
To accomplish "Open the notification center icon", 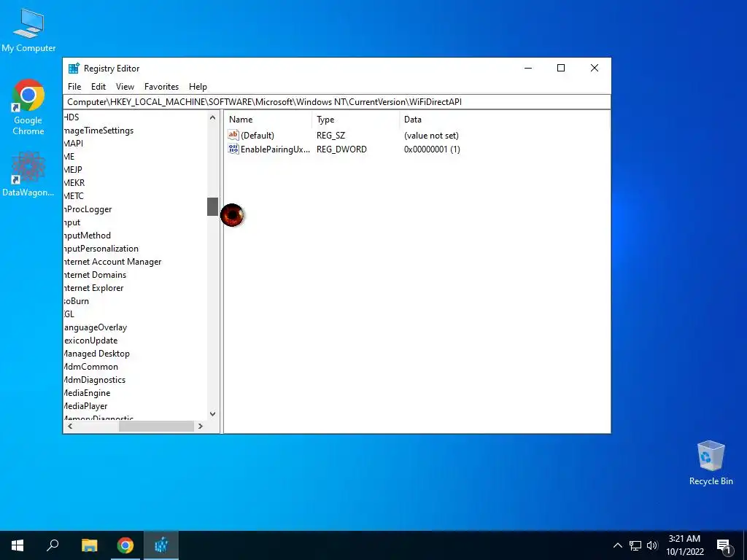I will (724, 547).
